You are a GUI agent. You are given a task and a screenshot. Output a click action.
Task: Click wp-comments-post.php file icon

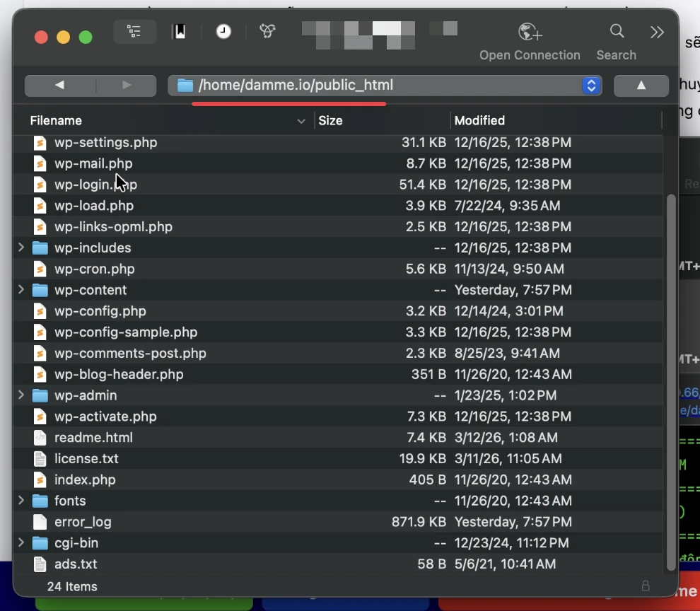pyautogui.click(x=40, y=353)
